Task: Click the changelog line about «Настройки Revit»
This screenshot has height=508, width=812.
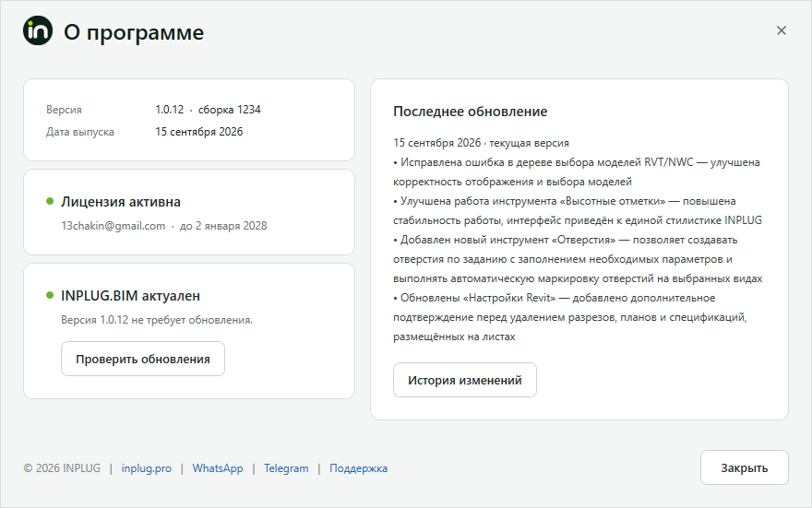Action: click(569, 317)
